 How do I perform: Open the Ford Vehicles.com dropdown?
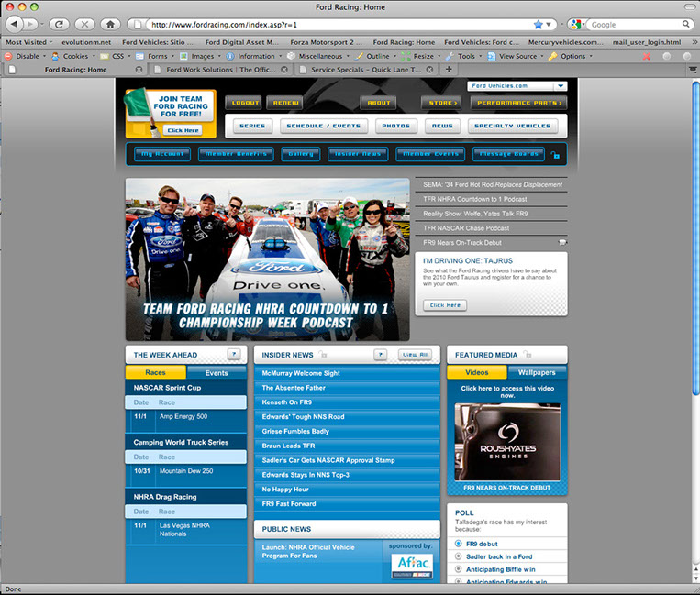517,86
